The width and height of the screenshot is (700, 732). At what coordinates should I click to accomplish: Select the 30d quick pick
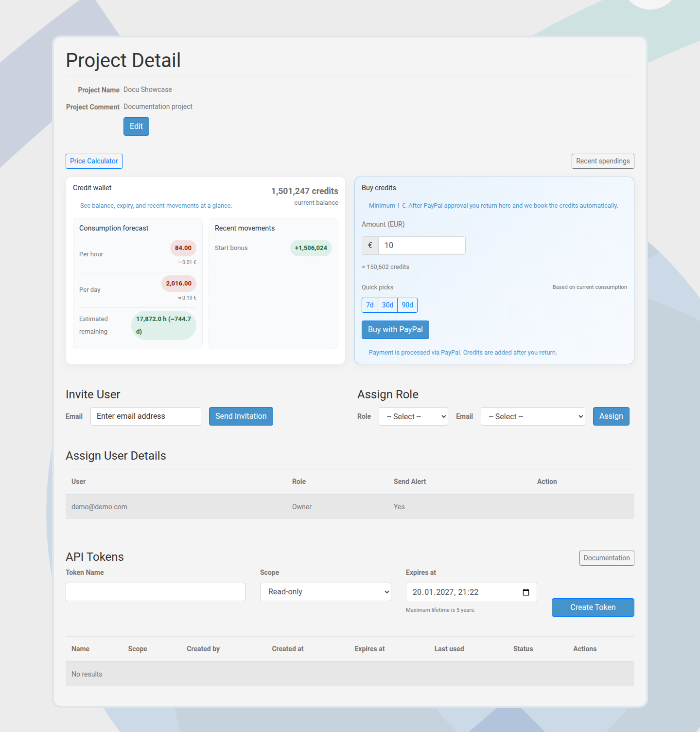[x=387, y=305]
